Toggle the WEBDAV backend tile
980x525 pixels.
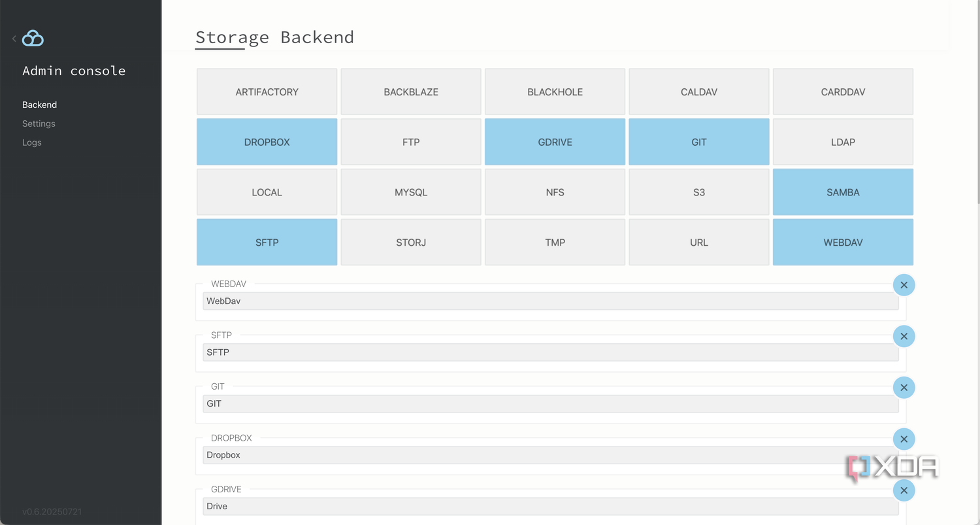pos(843,242)
